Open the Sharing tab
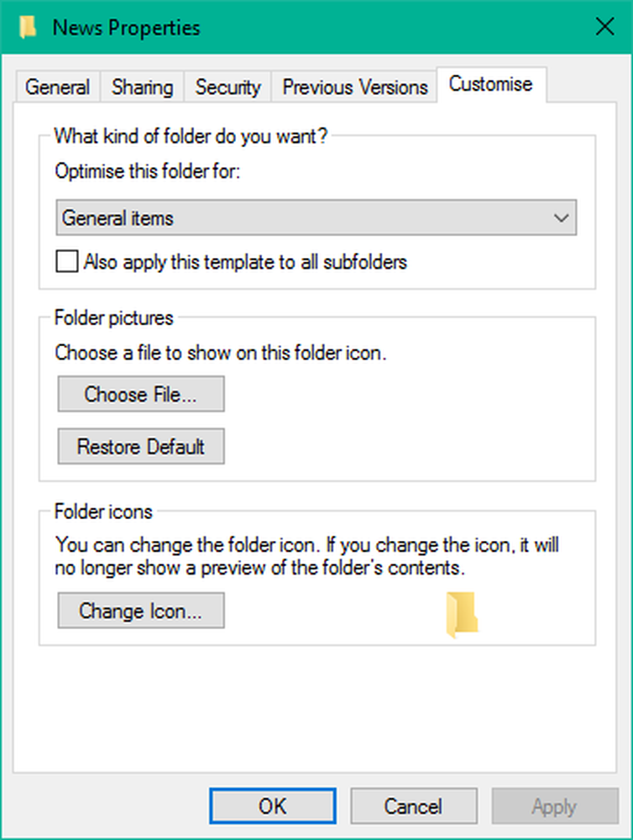Image resolution: width=633 pixels, height=840 pixels. [x=141, y=87]
